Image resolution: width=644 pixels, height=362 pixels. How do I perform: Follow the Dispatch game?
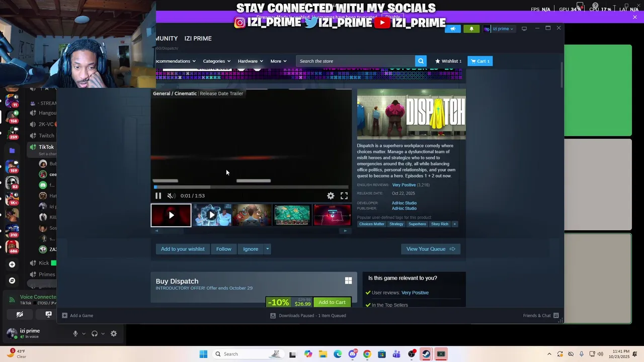point(224,249)
